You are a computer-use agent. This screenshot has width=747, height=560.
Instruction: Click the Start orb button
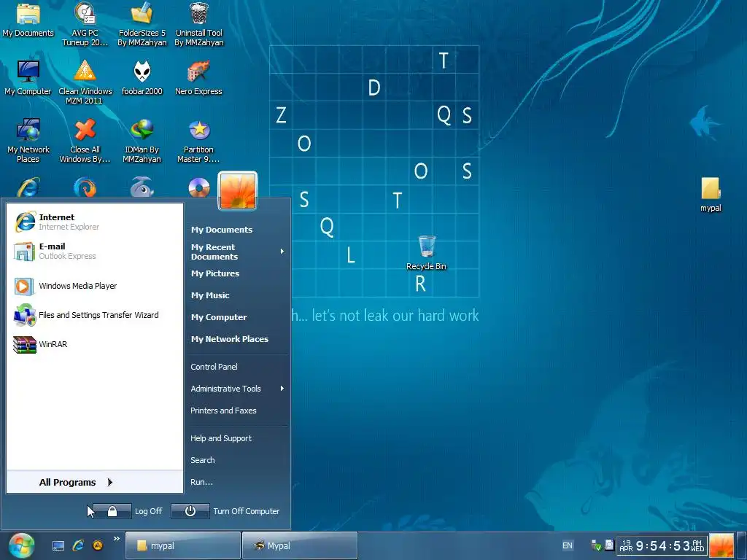coord(21,545)
